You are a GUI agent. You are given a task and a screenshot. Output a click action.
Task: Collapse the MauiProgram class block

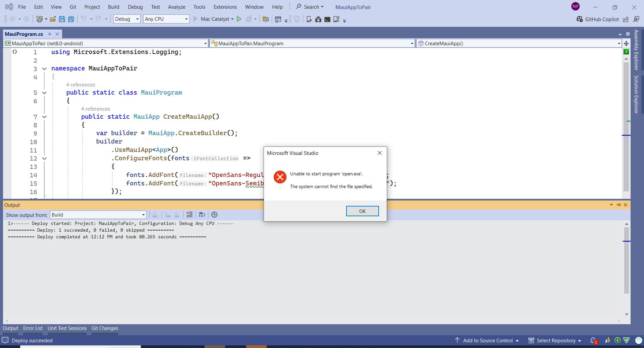44,93
